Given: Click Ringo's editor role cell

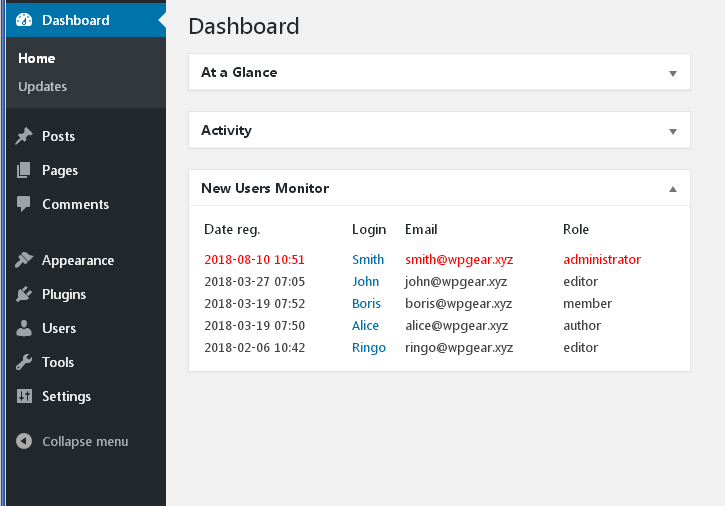Looking at the screenshot, I should (580, 347).
